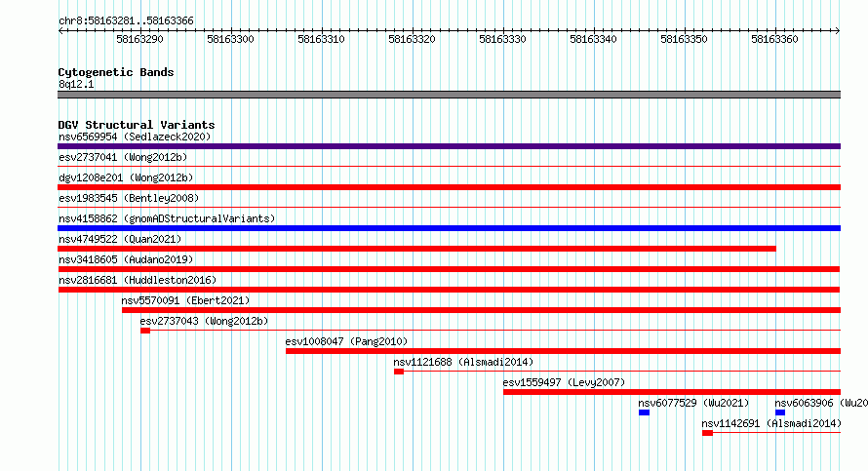Select the dark purple nsv6569954 variant bar

pyautogui.click(x=449, y=146)
